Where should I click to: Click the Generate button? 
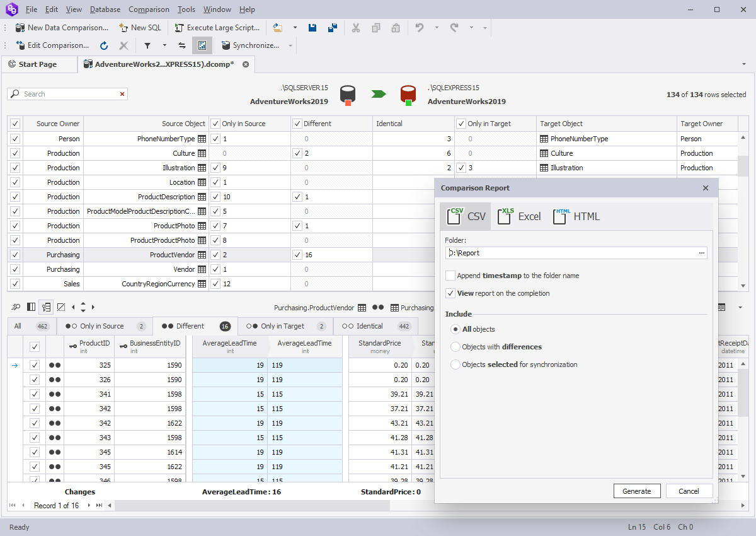637,491
